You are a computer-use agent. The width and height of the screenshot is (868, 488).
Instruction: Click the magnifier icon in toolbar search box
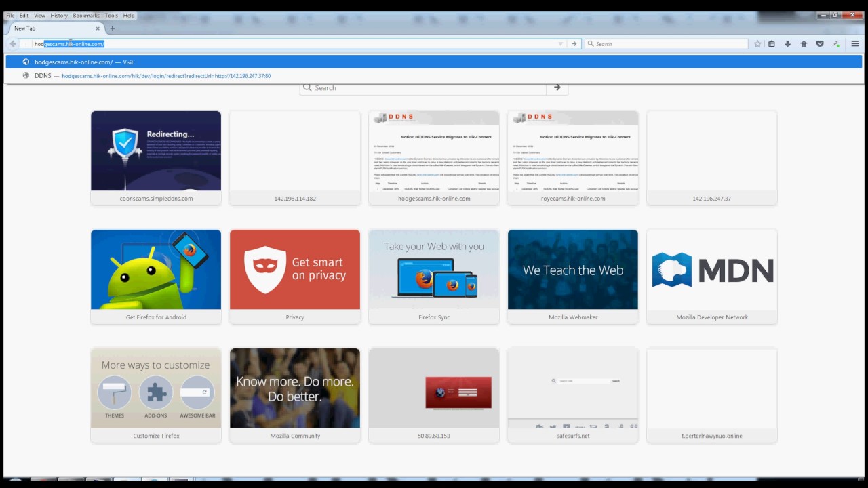pyautogui.click(x=591, y=43)
